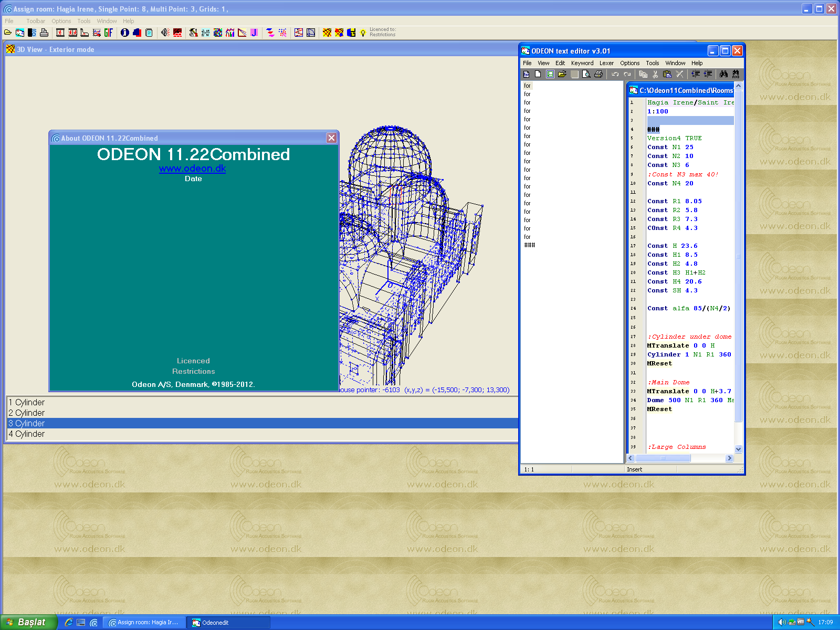Open the www.odeon.dk link in About dialog
This screenshot has height=630, width=840.
coord(193,169)
